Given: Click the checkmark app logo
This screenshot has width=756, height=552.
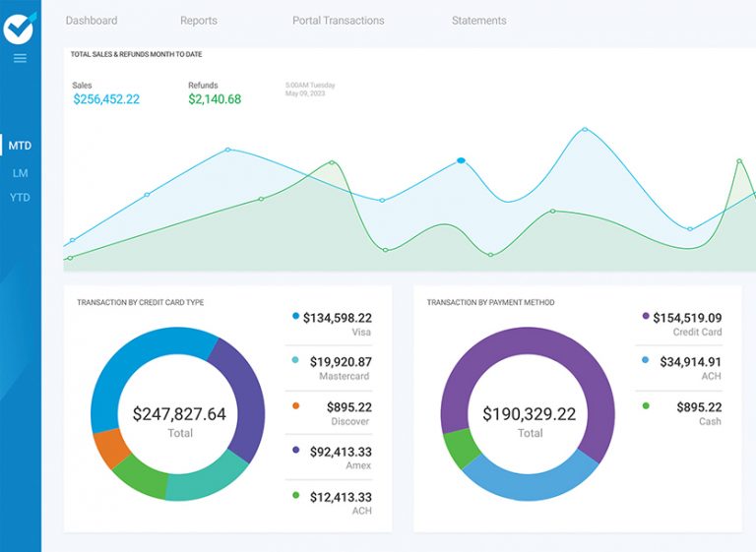Looking at the screenshot, I should pyautogui.click(x=20, y=28).
